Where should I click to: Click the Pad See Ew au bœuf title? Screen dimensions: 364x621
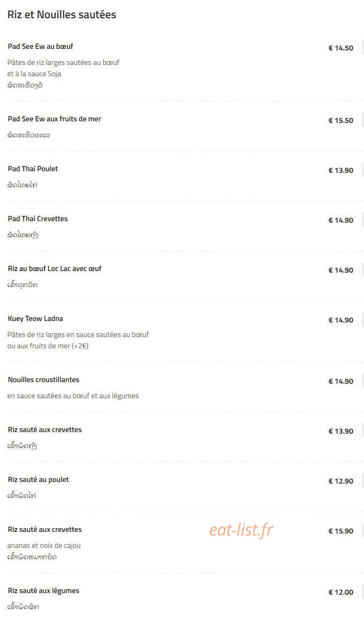pos(40,46)
